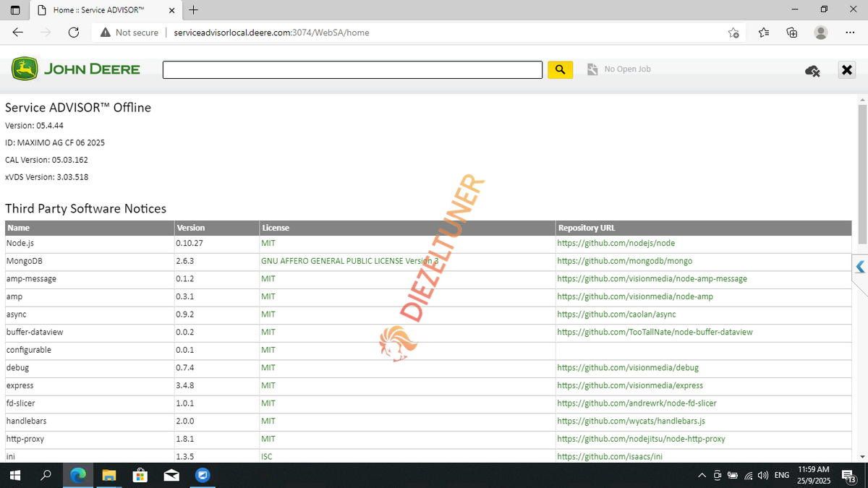Open the visionmedia/debug repository link
The width and height of the screenshot is (868, 488).
[x=628, y=368]
